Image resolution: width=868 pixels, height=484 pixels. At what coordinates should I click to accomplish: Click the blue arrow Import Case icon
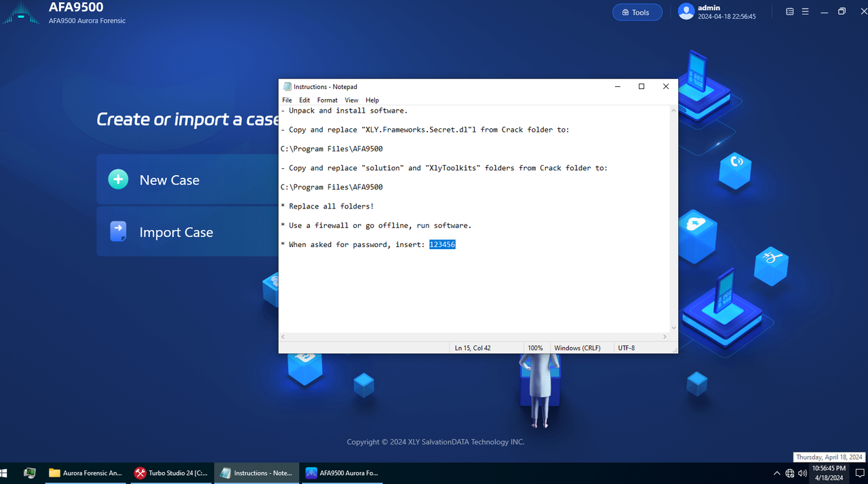118,231
